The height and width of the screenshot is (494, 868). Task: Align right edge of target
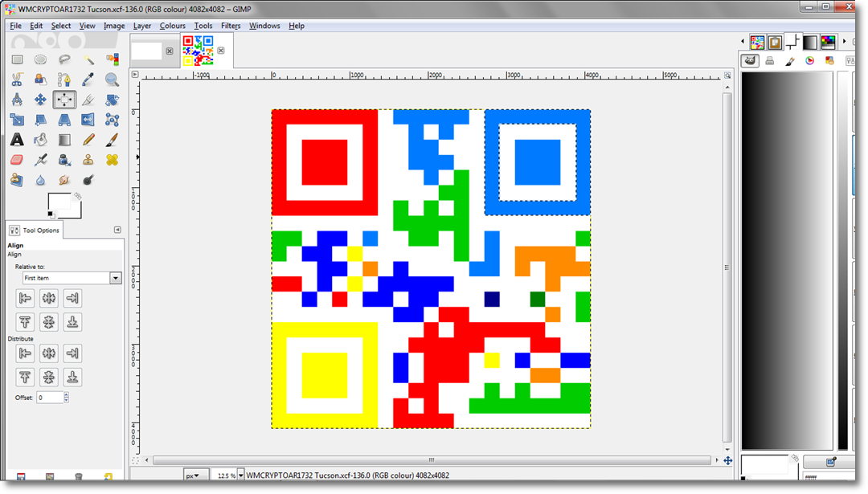(x=72, y=298)
